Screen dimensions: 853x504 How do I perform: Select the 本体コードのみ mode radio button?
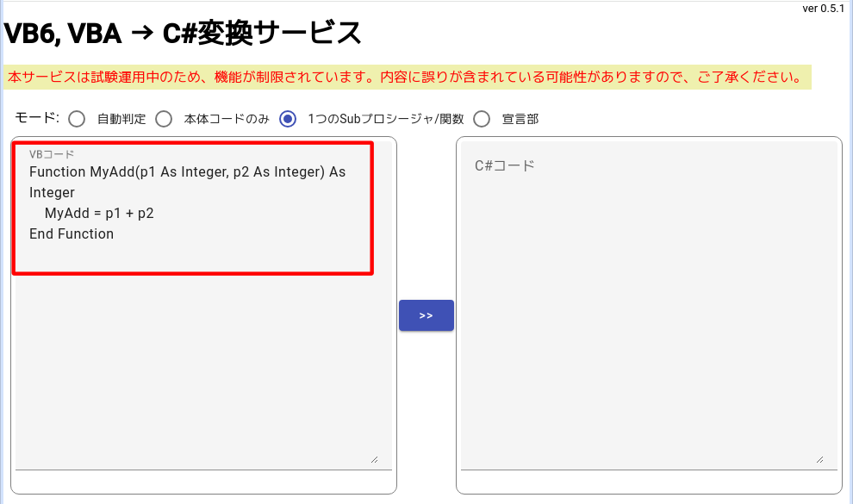click(x=164, y=119)
